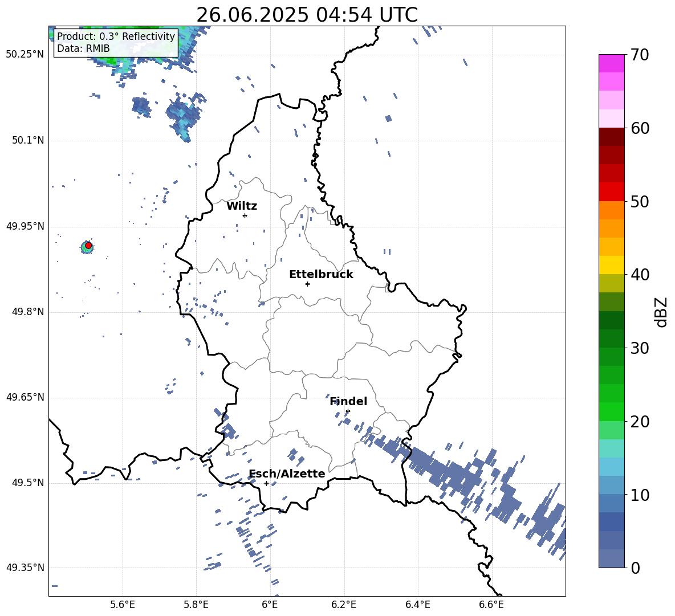Select the Findel station cross marker
The width and height of the screenshot is (675, 616).
point(348,411)
